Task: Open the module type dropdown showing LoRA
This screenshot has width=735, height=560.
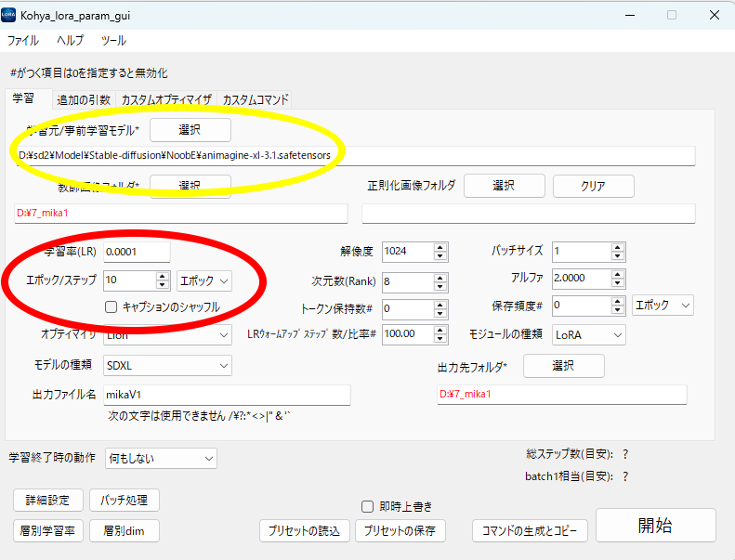Action: (588, 334)
